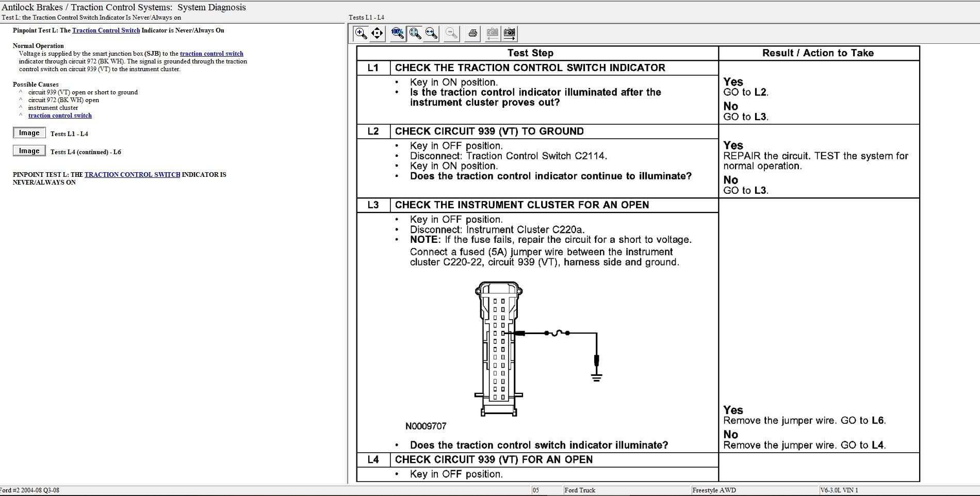Click the previous image camera icon
Viewport: 980px width, 496px height.
click(492, 34)
